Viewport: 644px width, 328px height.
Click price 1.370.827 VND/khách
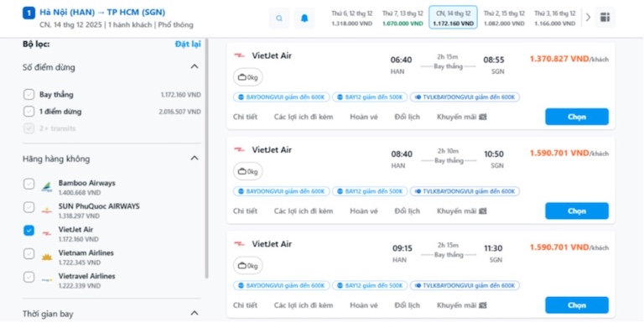click(x=569, y=59)
